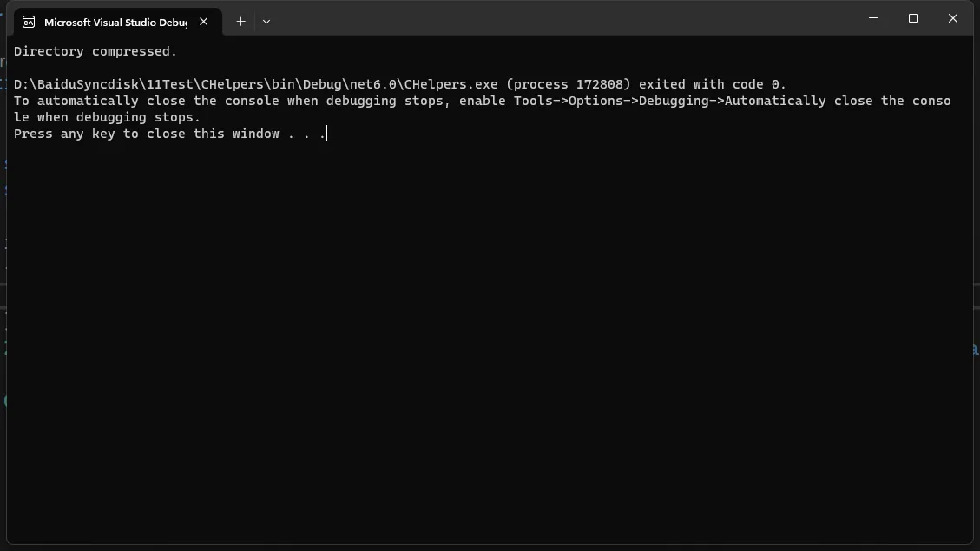
Task: Close the Microsoft Visual Studio Debug tab
Action: coord(204,21)
